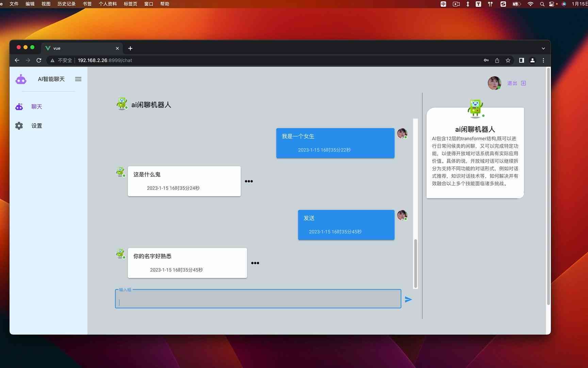This screenshot has width=588, height=368.
Task: Click the password key icon in address bar
Action: tap(486, 60)
